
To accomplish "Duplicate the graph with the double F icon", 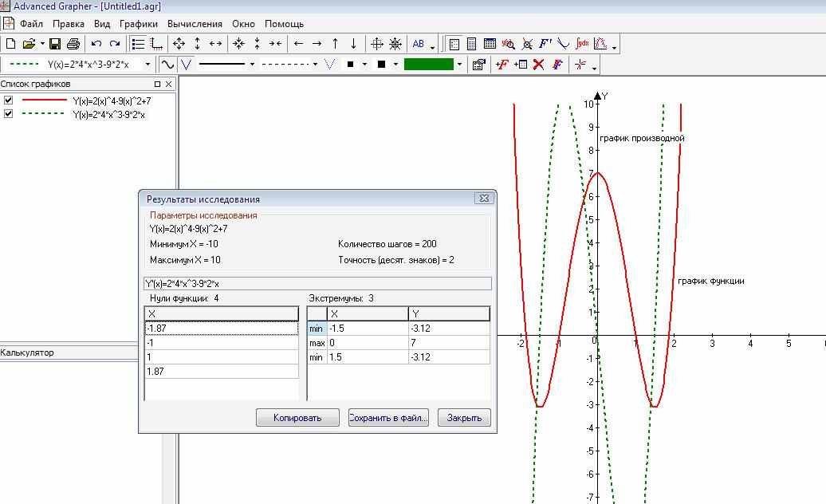I will pyautogui.click(x=557, y=65).
